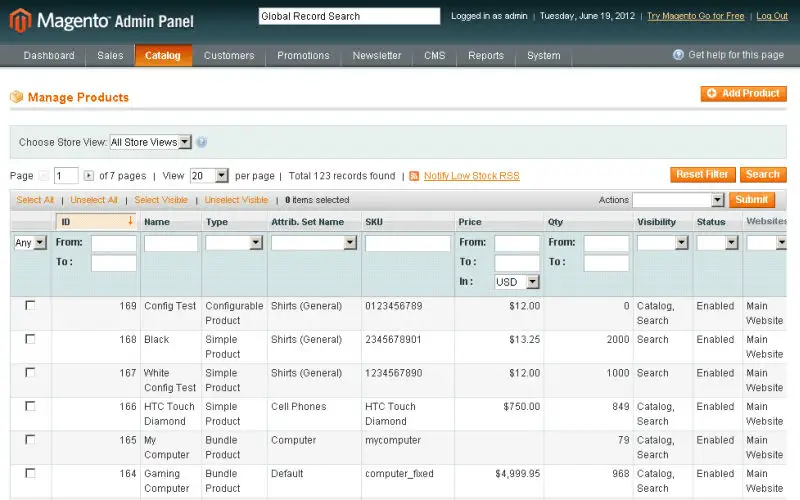Viewport: 800px width, 500px height.
Task: Open the Choose Store View dropdown
Action: (149, 142)
